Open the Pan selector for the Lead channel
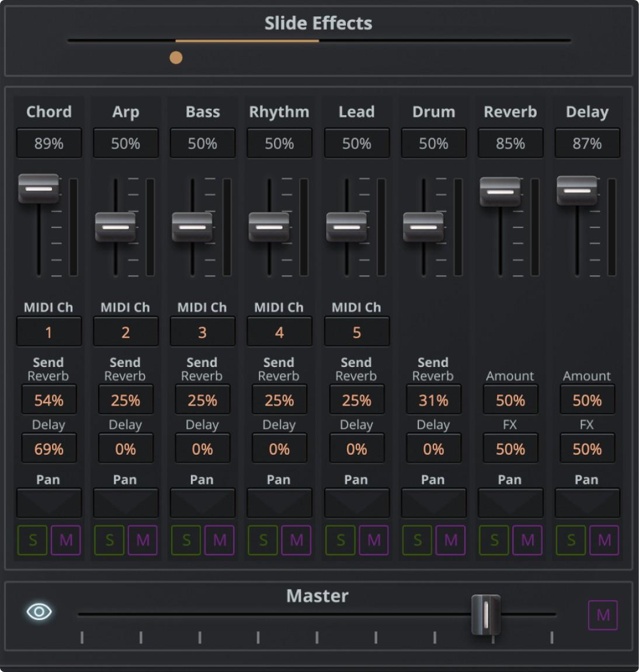Screen dimensions: 639x672 click(356, 502)
